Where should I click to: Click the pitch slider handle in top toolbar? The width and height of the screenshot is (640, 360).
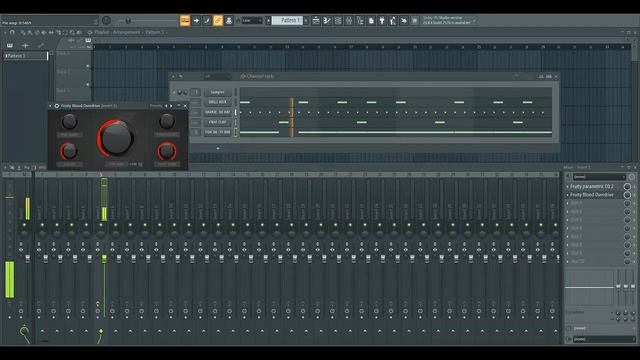click(x=128, y=20)
